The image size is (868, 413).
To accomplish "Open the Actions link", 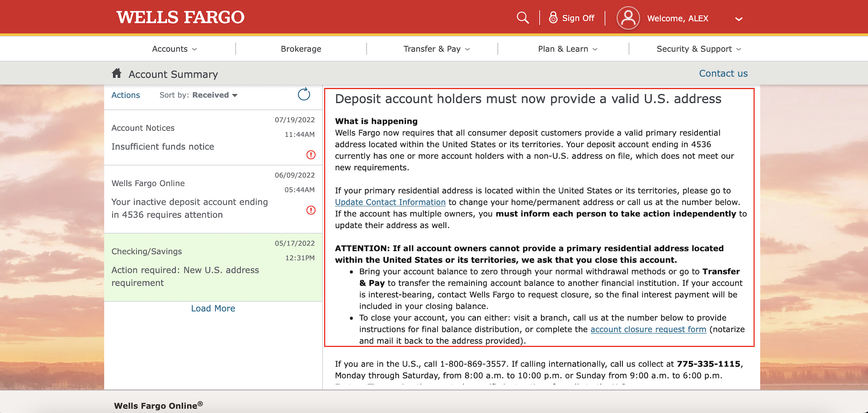I will coord(126,95).
